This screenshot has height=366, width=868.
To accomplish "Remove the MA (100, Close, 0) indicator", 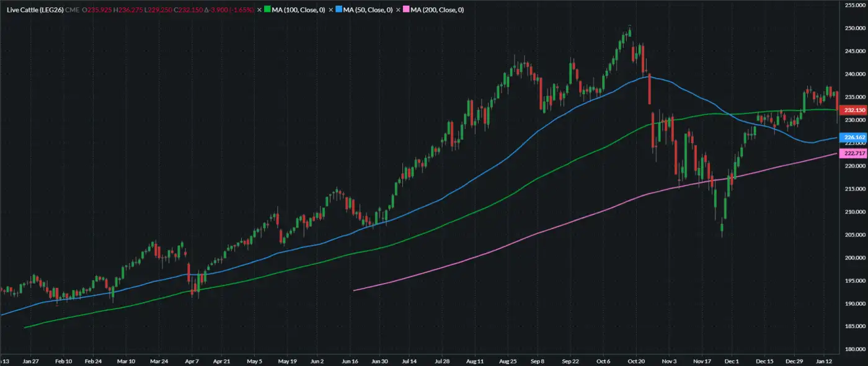I will 259,10.
